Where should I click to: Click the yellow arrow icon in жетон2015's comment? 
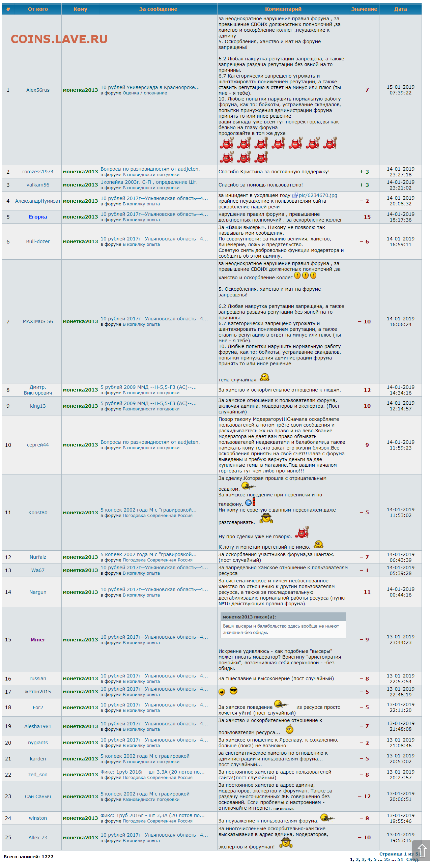click(x=222, y=692)
